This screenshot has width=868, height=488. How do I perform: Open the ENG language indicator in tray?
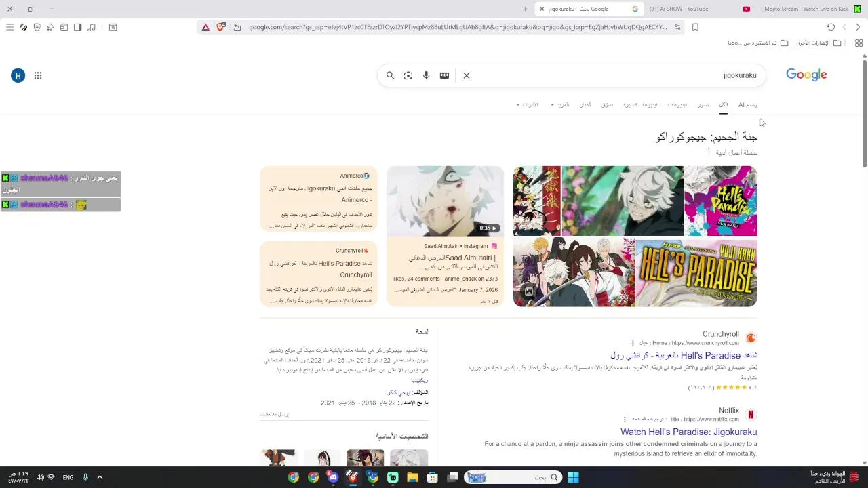68,477
